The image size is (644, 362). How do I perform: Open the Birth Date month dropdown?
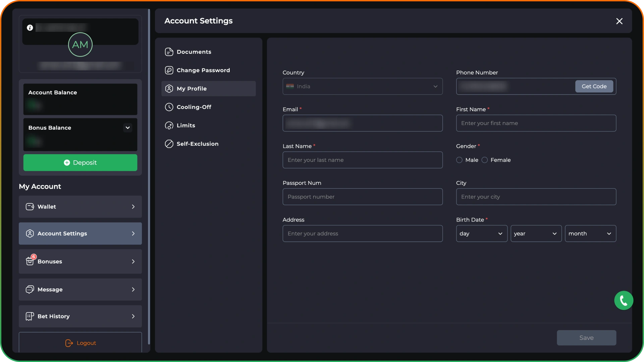tap(590, 234)
